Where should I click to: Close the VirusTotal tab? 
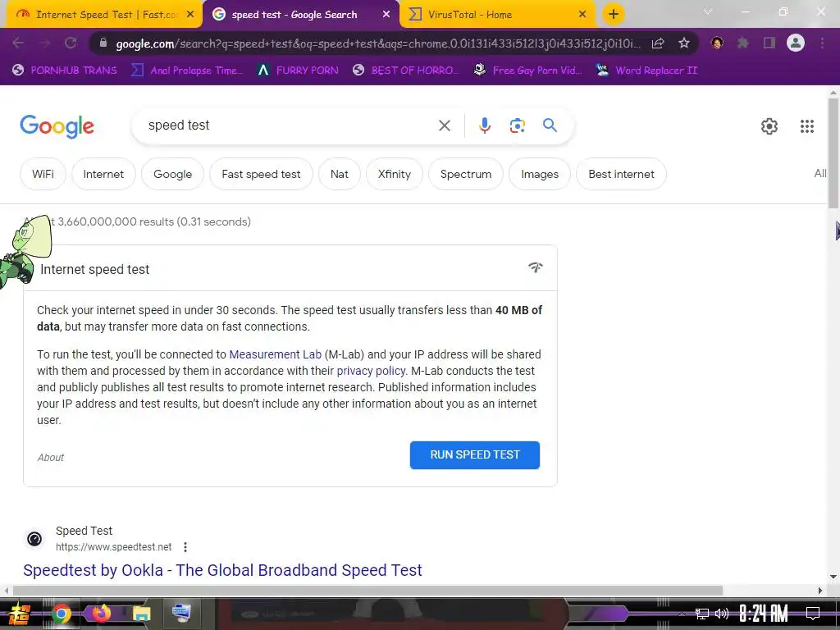coord(582,15)
